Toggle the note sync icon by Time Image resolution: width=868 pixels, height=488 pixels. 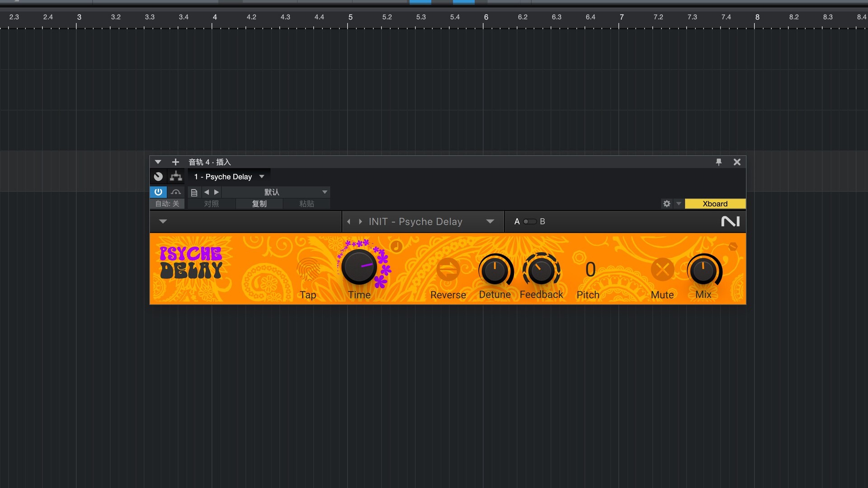(396, 246)
